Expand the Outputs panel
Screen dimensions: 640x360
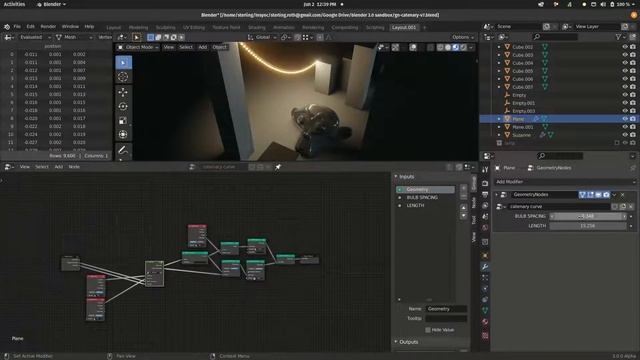396,342
